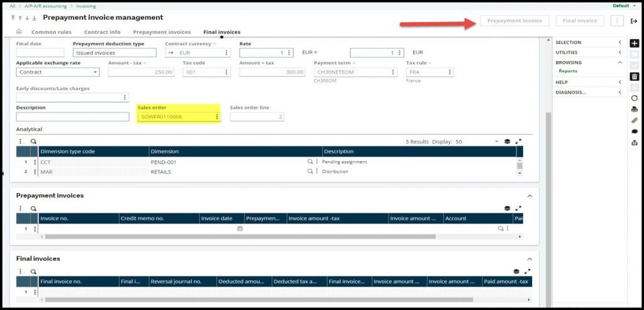Open the Tax code field actions menu
644x310 pixels.
coord(226,72)
